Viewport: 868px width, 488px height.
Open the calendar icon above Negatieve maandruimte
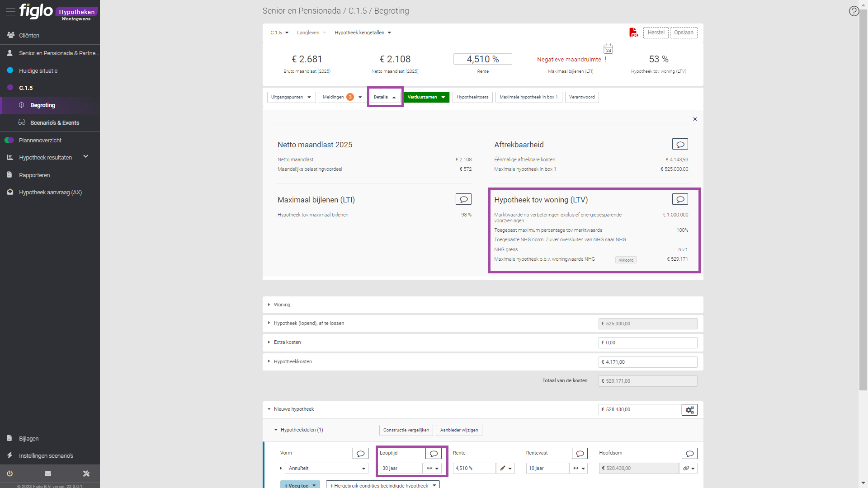click(609, 49)
